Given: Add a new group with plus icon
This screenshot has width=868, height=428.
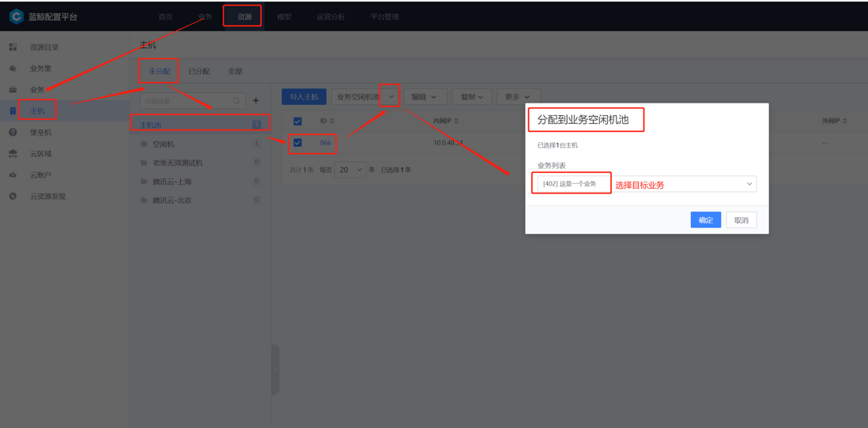Looking at the screenshot, I should (x=256, y=100).
